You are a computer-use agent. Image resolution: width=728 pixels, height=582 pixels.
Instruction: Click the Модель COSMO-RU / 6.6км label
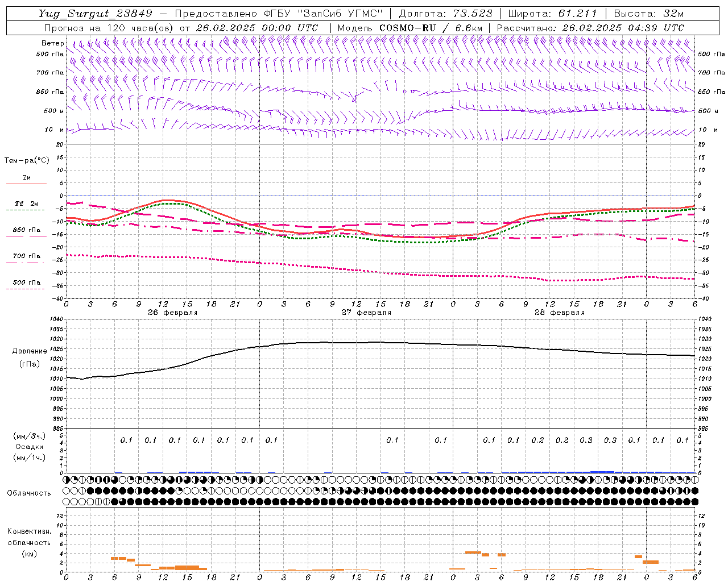tap(410, 28)
